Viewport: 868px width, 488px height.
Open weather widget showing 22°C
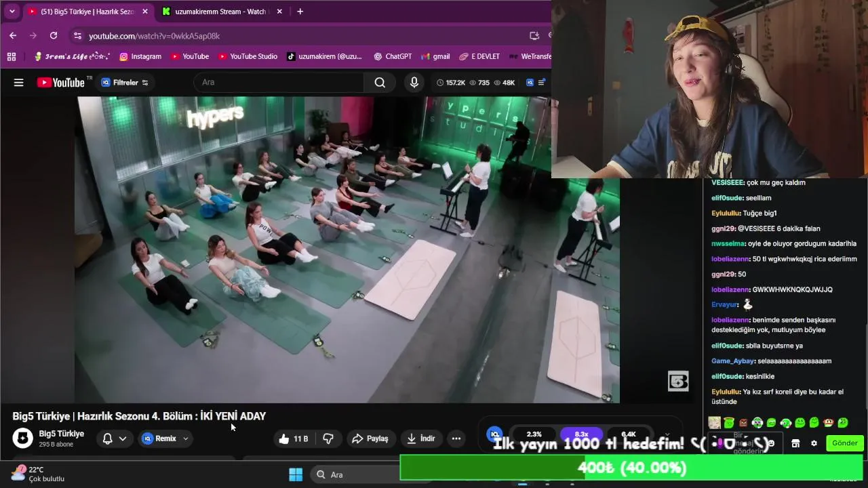(x=38, y=474)
